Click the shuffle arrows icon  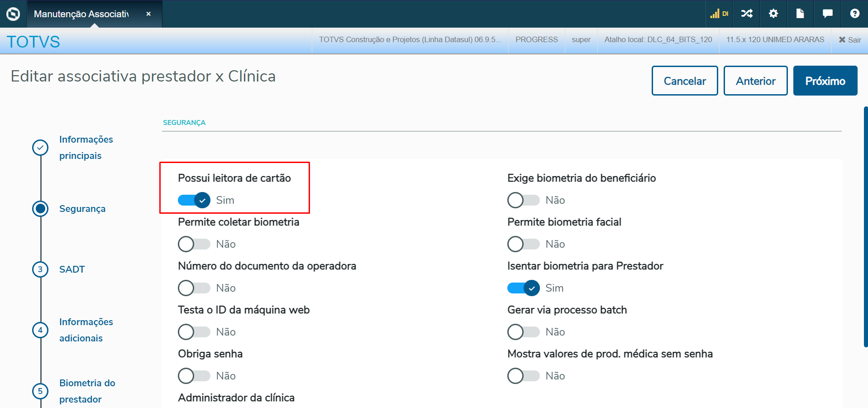pyautogui.click(x=747, y=14)
